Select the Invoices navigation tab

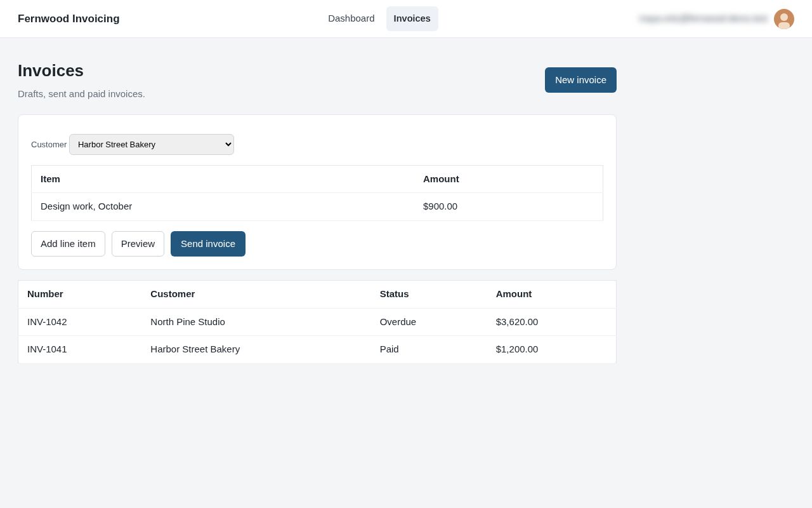412,18
